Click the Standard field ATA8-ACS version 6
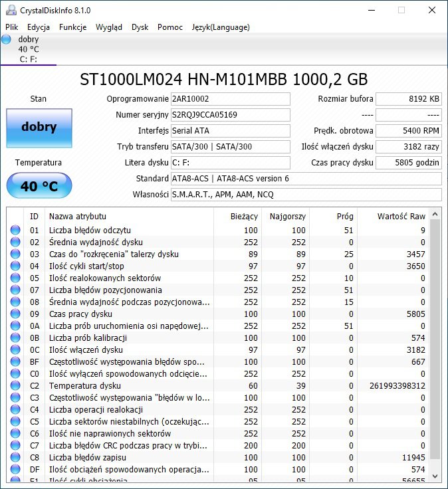This screenshot has height=489, width=448. click(x=306, y=179)
